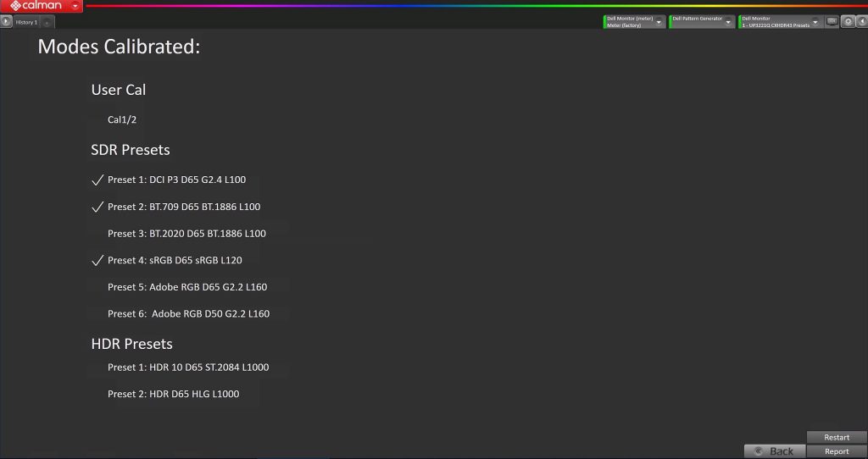Image resolution: width=868 pixels, height=459 pixels.
Task: Toggle the Preset 2 BT.709 checkmark
Action: click(97, 207)
